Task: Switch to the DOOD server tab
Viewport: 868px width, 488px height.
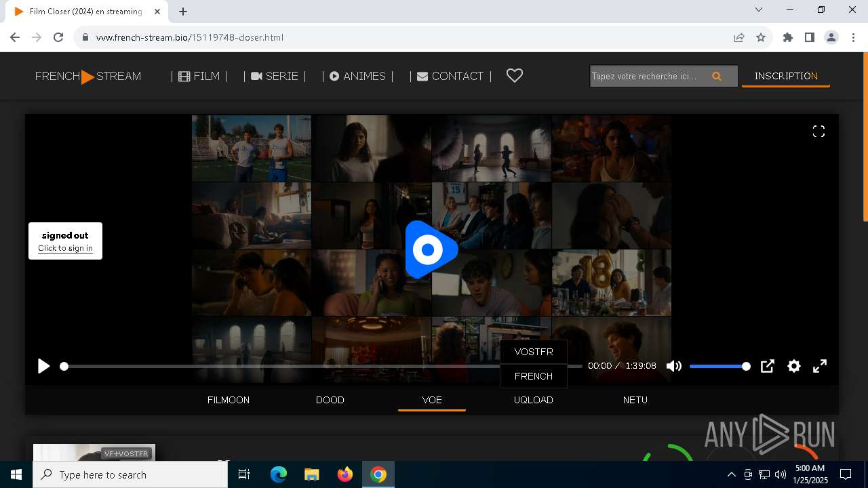Action: click(x=330, y=400)
